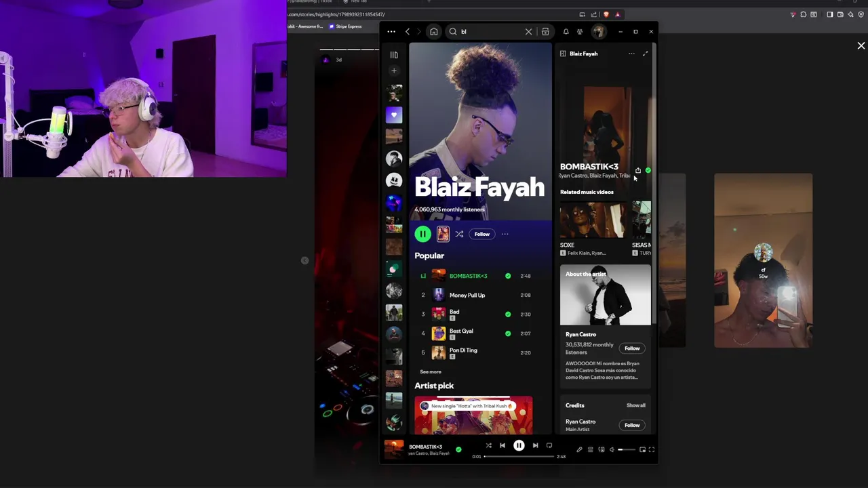Open Connect to a device
The height and width of the screenshot is (488, 868).
coord(601,449)
